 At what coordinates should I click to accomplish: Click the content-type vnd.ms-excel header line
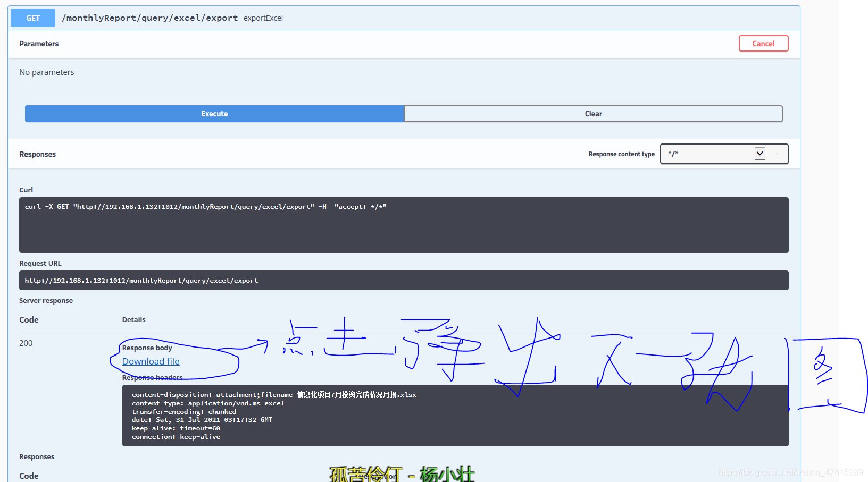point(208,403)
